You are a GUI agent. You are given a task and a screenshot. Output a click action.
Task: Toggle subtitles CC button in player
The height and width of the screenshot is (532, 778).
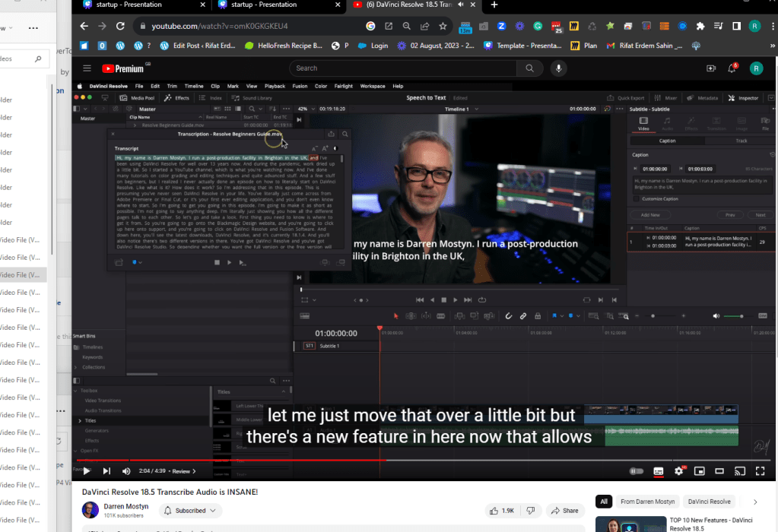click(659, 471)
